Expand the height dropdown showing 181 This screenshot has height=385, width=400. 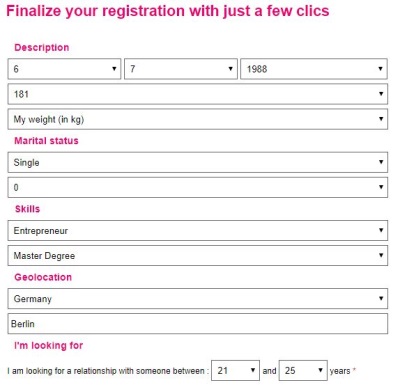198,94
